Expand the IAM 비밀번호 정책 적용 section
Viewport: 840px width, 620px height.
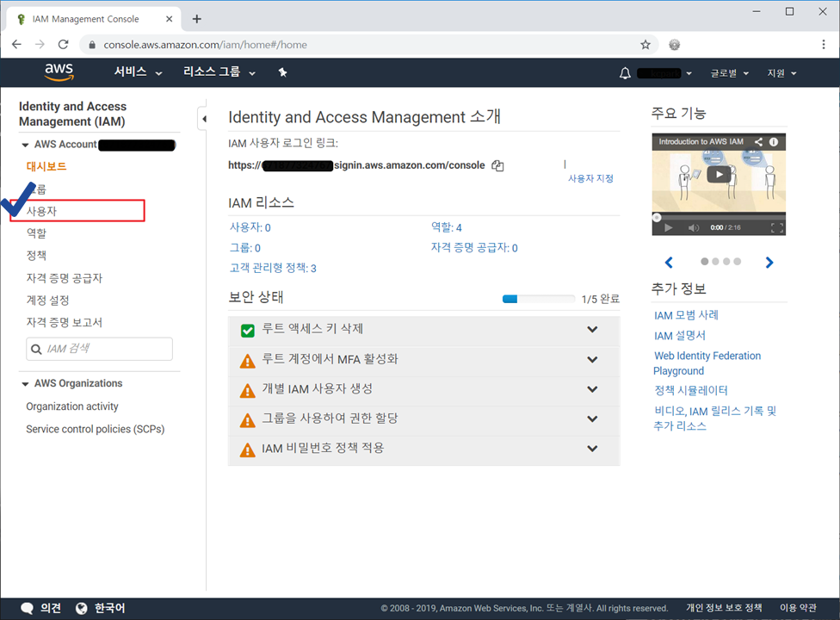point(592,449)
